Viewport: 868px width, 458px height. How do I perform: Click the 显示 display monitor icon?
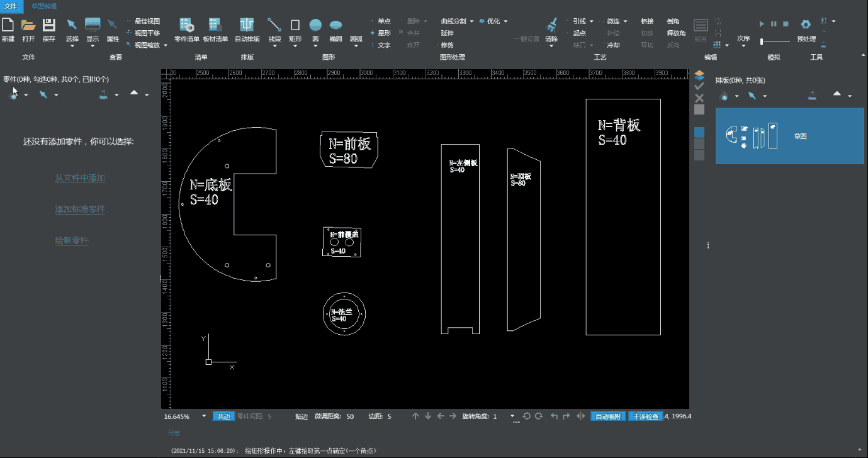pos(93,25)
